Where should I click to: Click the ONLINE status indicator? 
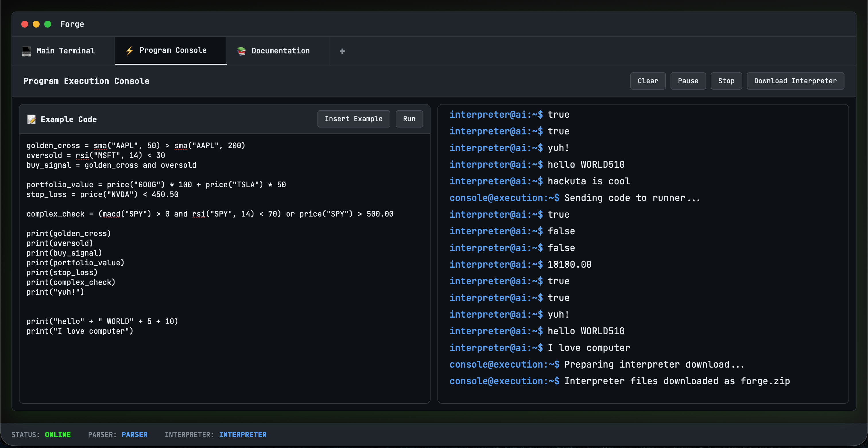[58, 435]
